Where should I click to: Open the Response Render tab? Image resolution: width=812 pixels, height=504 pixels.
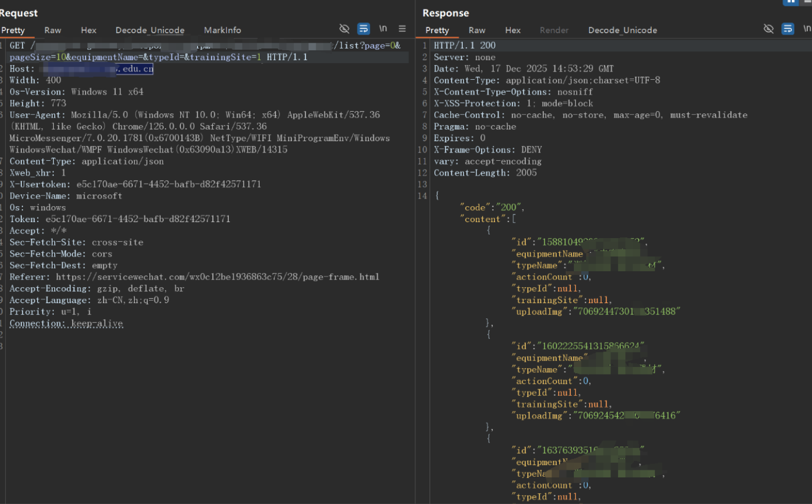(x=554, y=30)
